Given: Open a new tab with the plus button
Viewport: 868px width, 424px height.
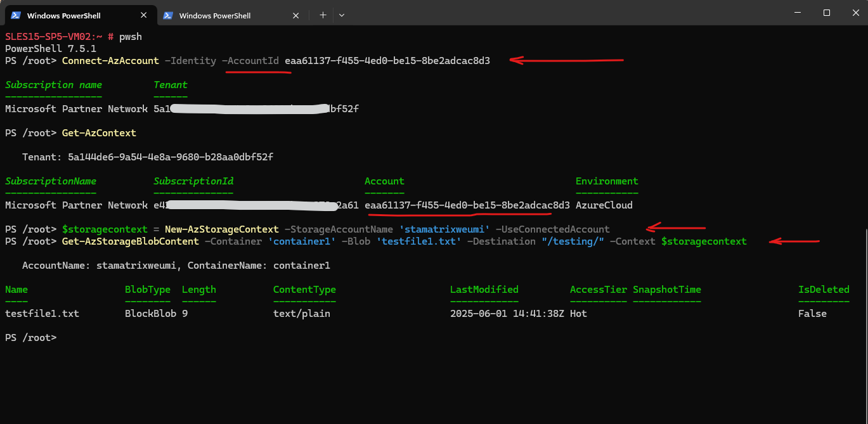Looking at the screenshot, I should [323, 15].
